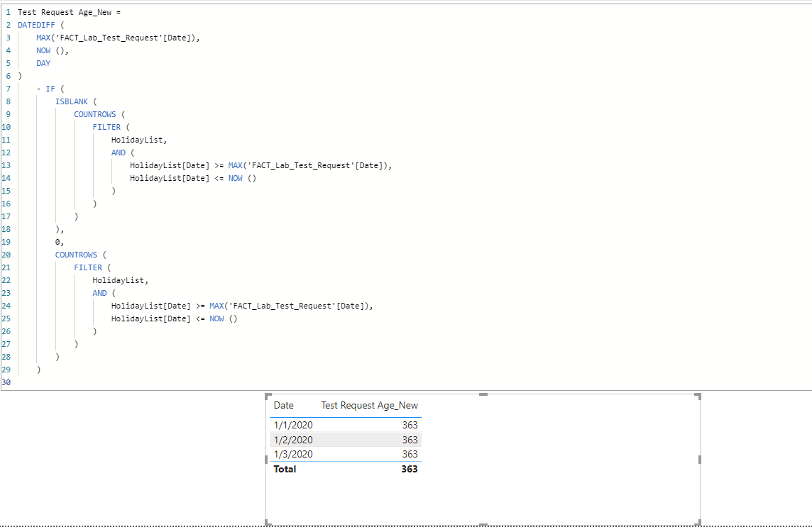The image size is (812, 532).
Task: Click line number 30 in editor
Action: pyautogui.click(x=6, y=382)
